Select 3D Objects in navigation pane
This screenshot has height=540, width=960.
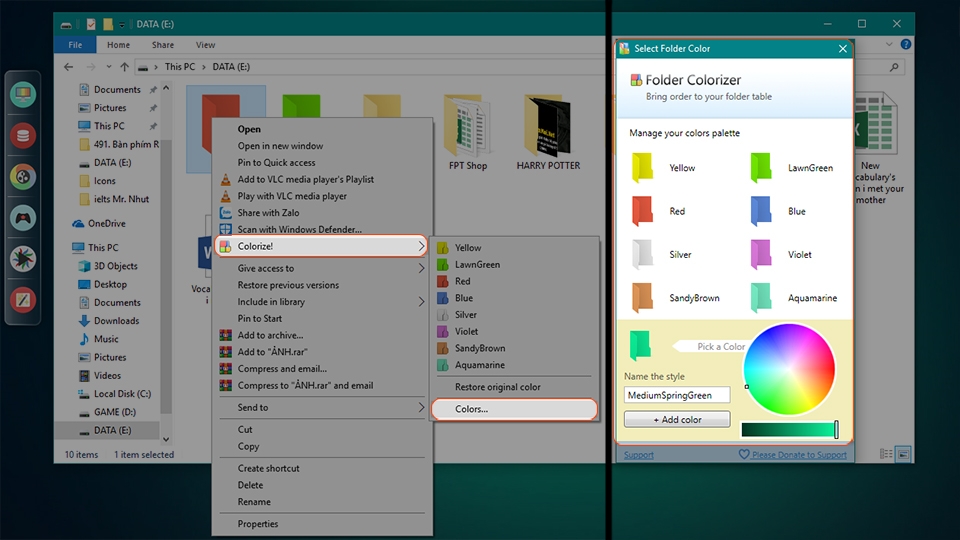[108, 266]
